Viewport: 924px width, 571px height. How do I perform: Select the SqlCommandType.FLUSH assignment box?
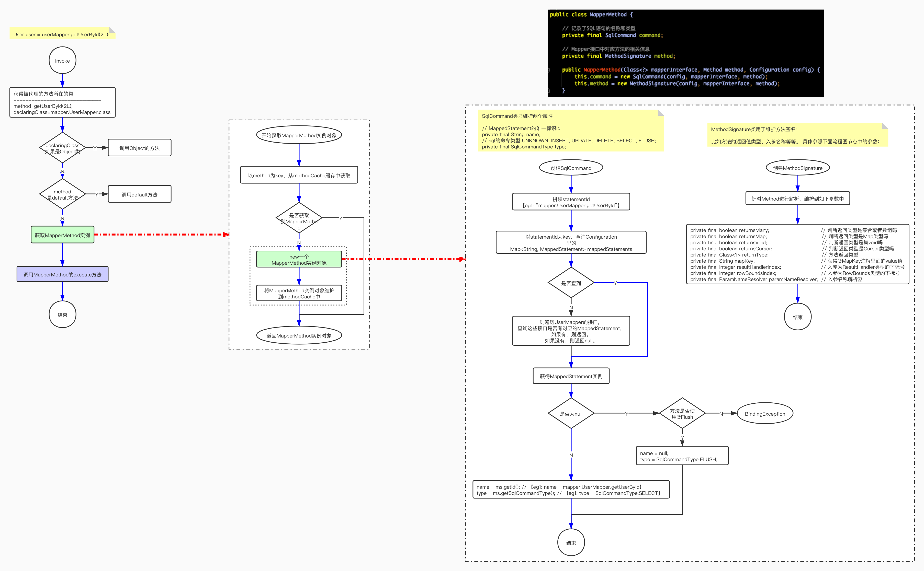[x=682, y=456]
